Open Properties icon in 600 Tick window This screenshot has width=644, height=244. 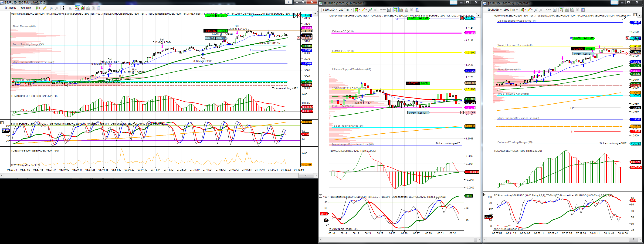point(98,8)
